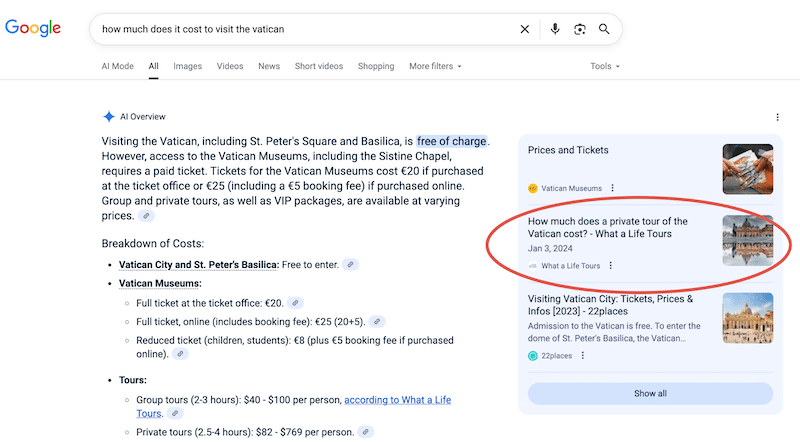Click Vatican Museums source favicon

[x=533, y=188]
